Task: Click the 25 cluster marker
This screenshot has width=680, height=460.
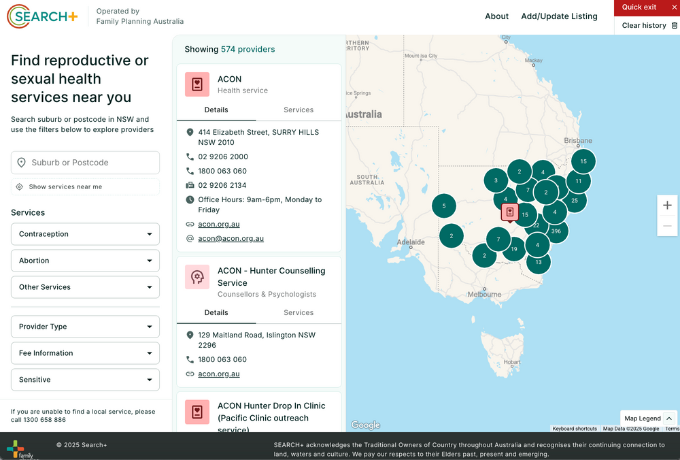Action: pyautogui.click(x=575, y=200)
